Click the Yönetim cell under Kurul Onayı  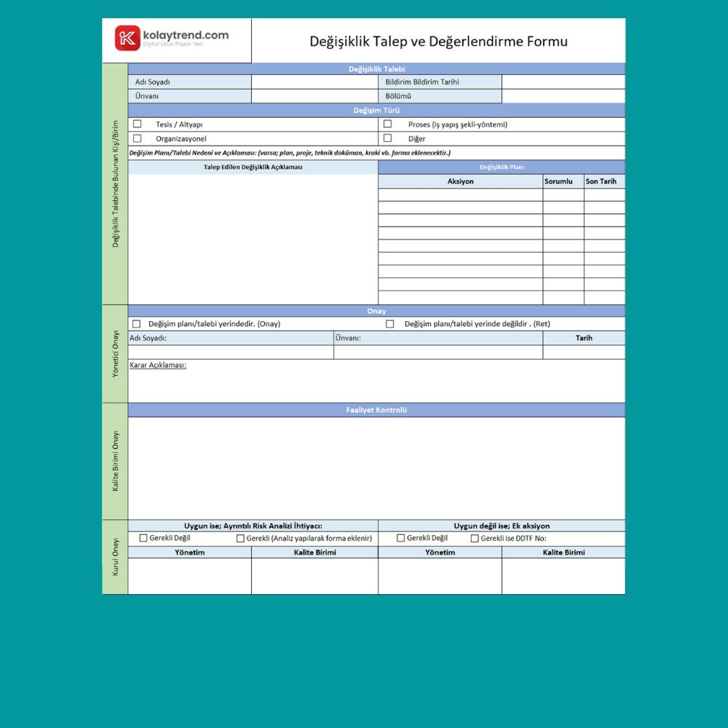[188, 575]
